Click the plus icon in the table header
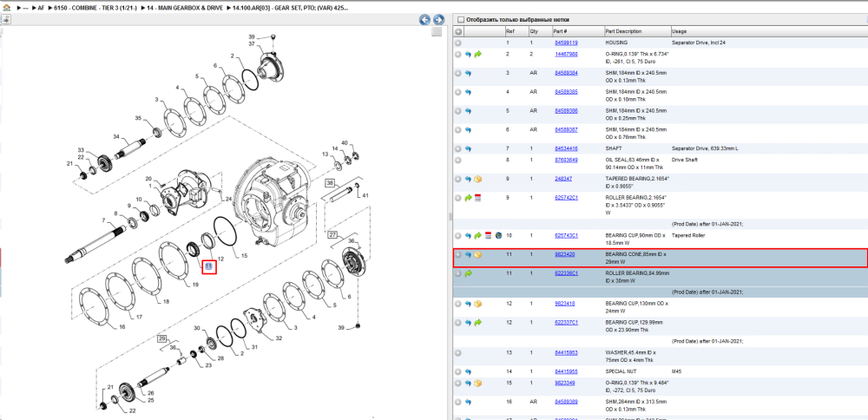The height and width of the screenshot is (420, 868). (458, 31)
